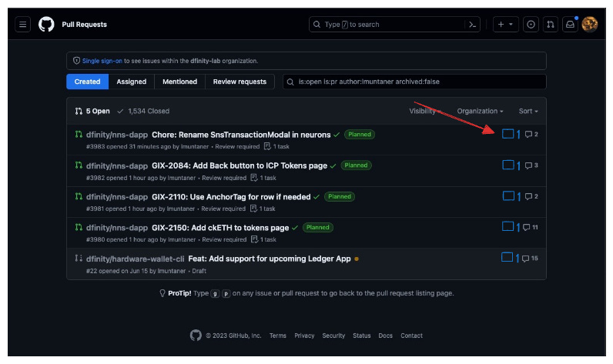This screenshot has height=364, width=613.
Task: Open the issues icon in header
Action: click(531, 25)
